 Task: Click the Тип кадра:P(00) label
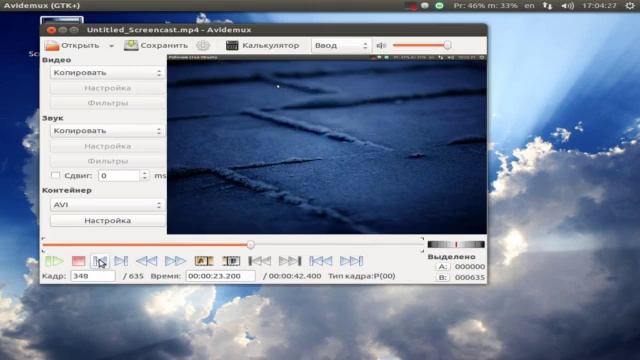pyautogui.click(x=362, y=276)
